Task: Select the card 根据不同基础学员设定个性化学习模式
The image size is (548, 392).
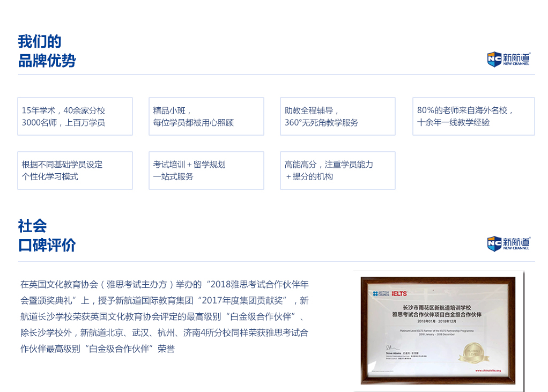Action: pos(75,171)
